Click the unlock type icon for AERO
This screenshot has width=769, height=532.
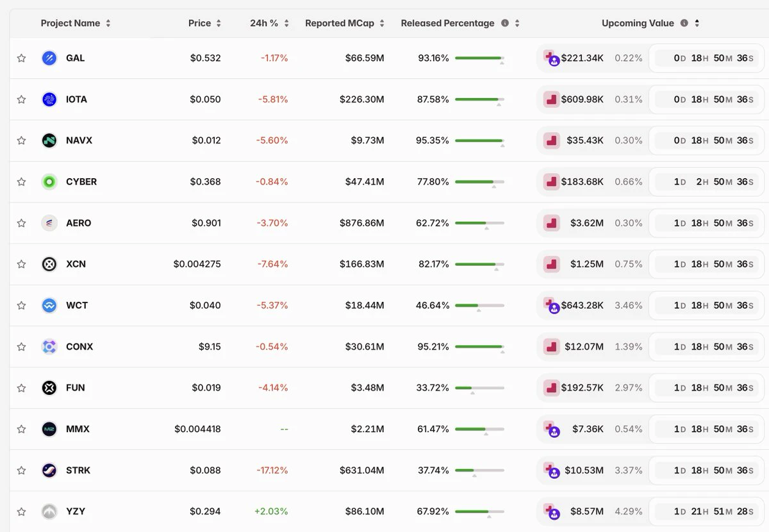[x=551, y=223]
